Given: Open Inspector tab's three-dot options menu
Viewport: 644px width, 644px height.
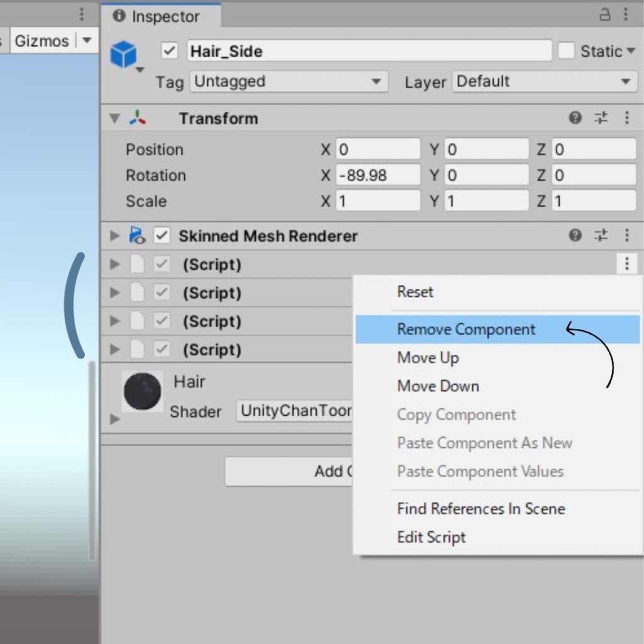Looking at the screenshot, I should click(626, 15).
